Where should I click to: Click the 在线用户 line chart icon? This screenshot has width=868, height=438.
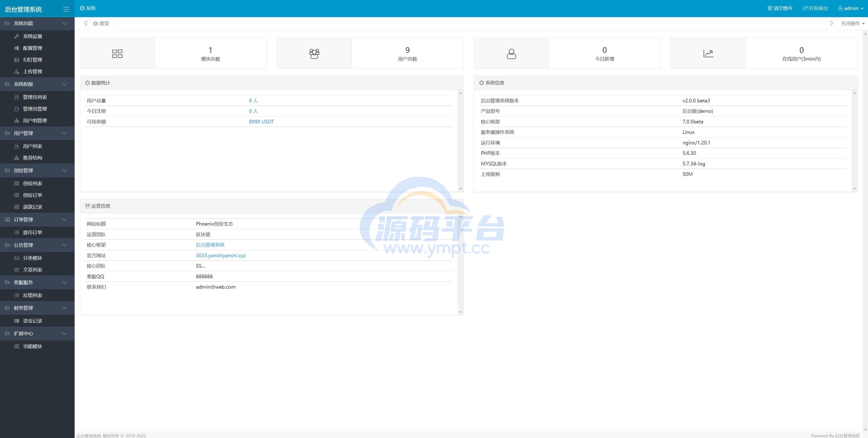pyautogui.click(x=708, y=54)
